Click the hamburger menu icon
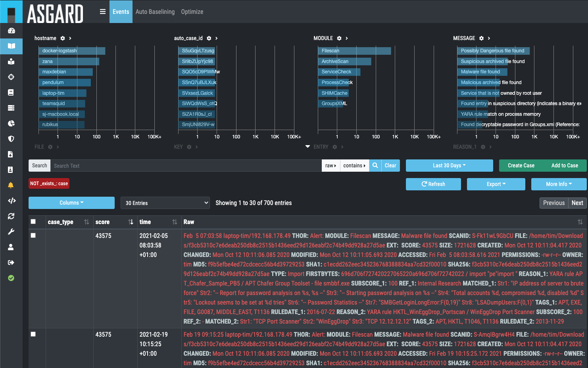The image size is (588, 368). click(102, 11)
